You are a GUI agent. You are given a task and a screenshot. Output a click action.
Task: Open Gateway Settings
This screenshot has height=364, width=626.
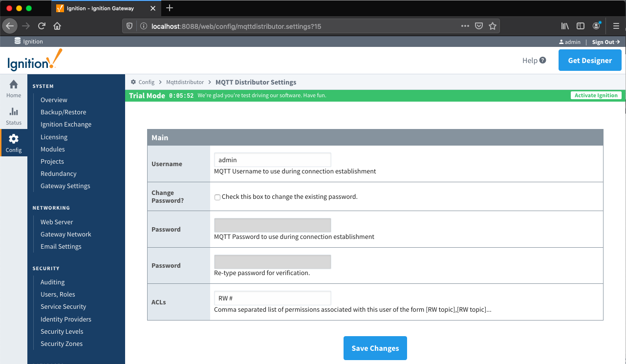65,186
